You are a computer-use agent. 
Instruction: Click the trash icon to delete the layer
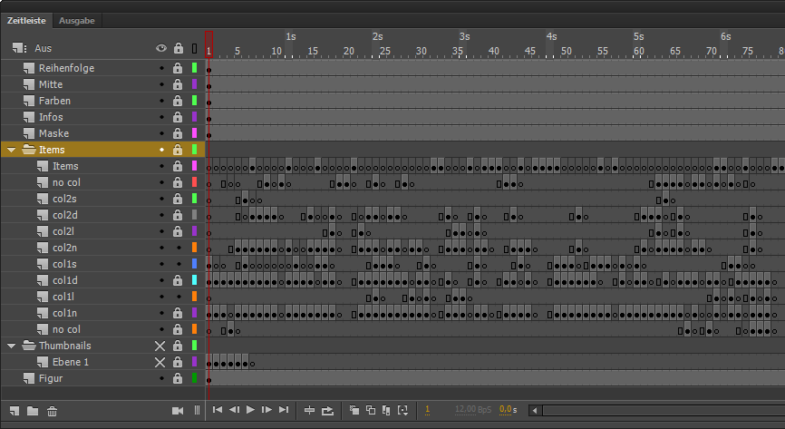coord(52,410)
